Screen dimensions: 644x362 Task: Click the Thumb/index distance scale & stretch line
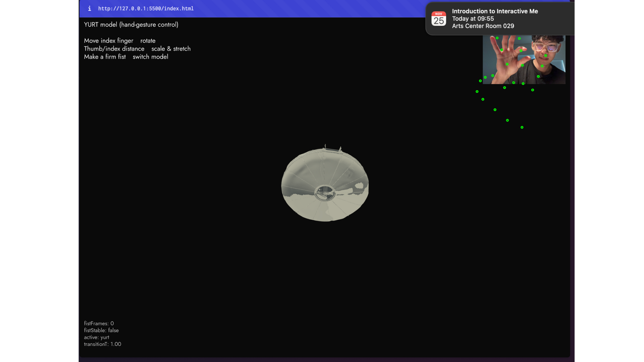(137, 49)
